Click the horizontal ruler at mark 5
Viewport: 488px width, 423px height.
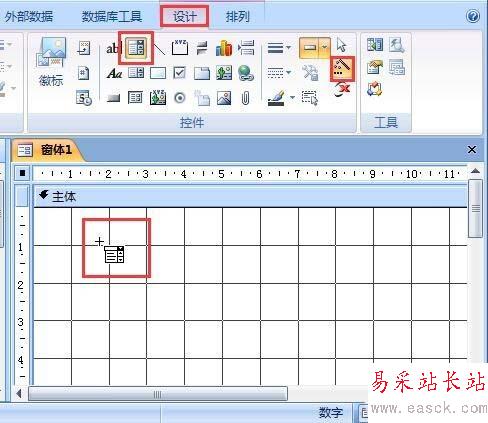click(221, 174)
